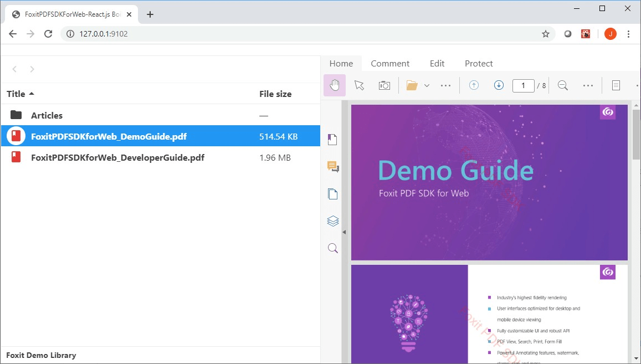This screenshot has height=364, width=641.
Task: Change page layout with the page icon
Action: pyautogui.click(x=616, y=85)
